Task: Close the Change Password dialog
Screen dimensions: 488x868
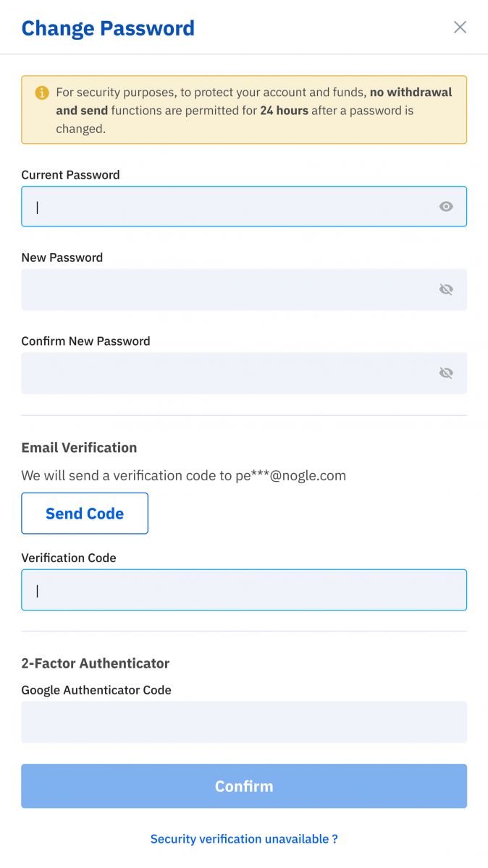Action: pyautogui.click(x=460, y=27)
